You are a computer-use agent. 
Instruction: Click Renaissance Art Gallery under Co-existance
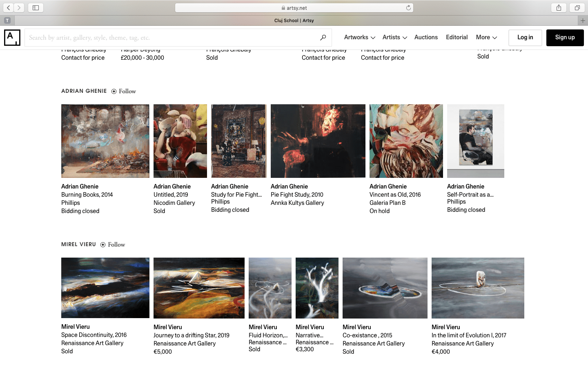pos(374,343)
